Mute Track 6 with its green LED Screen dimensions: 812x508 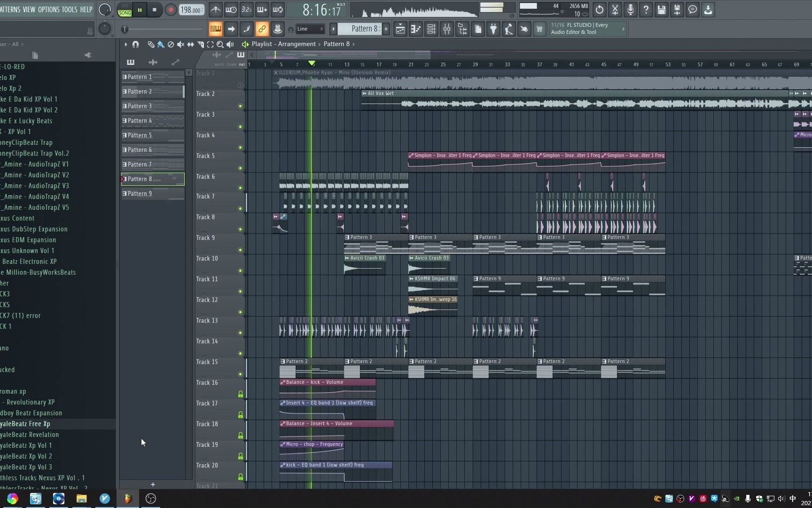(x=240, y=188)
